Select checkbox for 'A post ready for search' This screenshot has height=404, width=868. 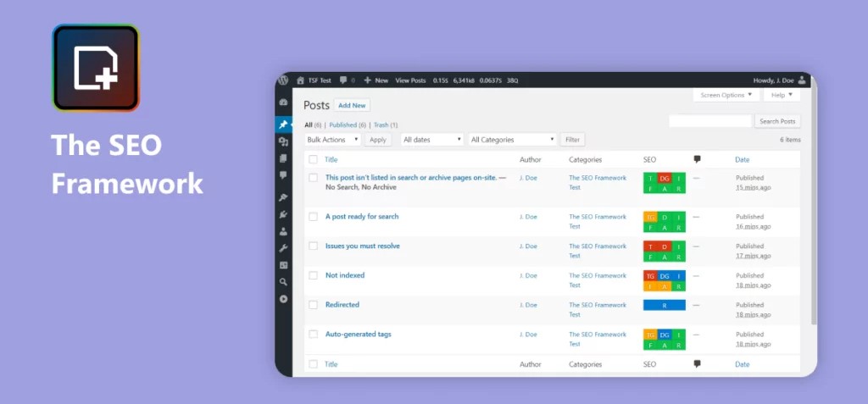pos(314,216)
